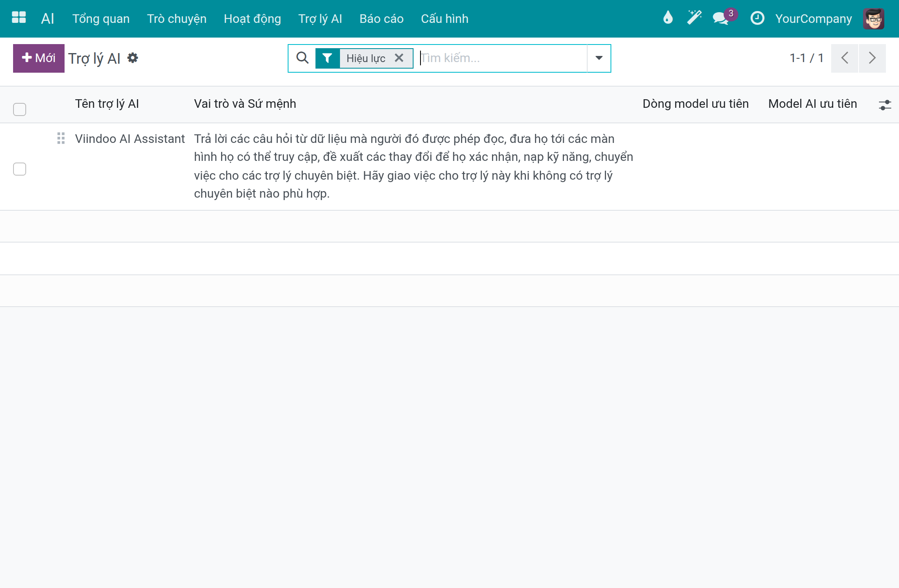The image size is (899, 588).
Task: Open the Trợ lý AI menu
Action: [x=320, y=18]
